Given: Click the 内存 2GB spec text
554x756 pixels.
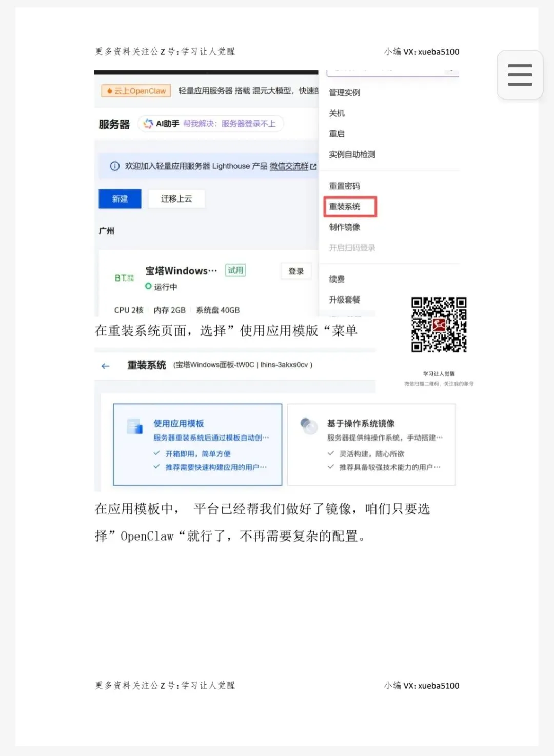Looking at the screenshot, I should (x=170, y=310).
